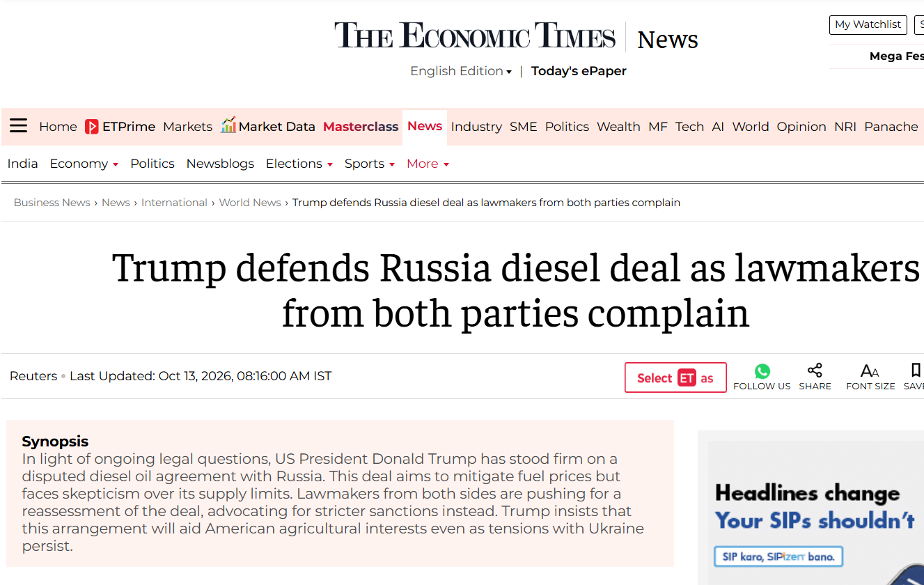Click the Market Data chart icon

(x=228, y=125)
